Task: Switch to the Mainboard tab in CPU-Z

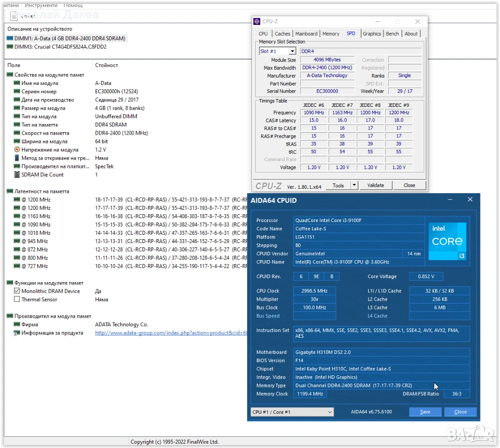Action: [x=306, y=34]
